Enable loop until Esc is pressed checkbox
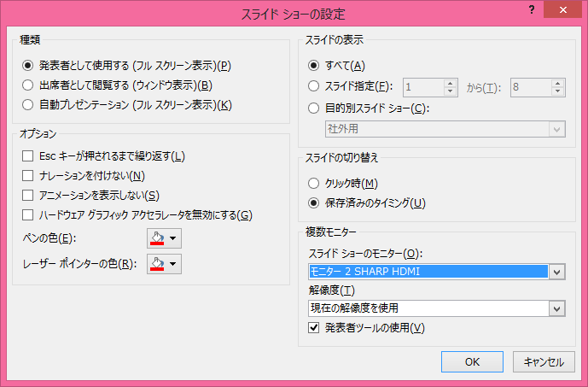This screenshot has width=588, height=387. [x=29, y=156]
